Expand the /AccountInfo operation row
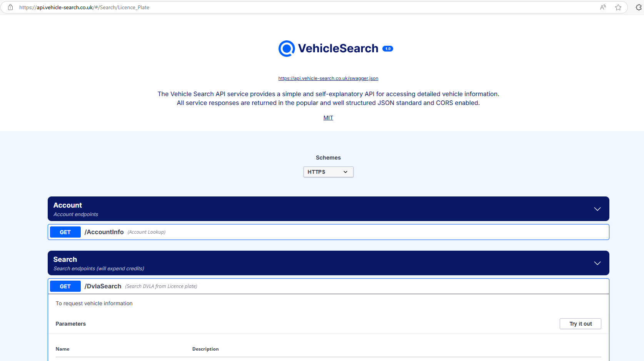This screenshot has width=644, height=361. 104,232
